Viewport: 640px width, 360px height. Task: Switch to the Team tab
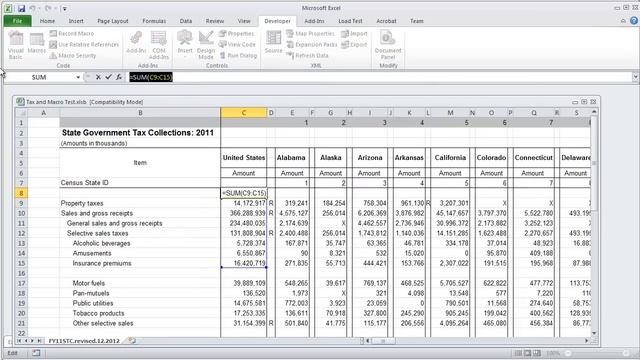(x=417, y=21)
